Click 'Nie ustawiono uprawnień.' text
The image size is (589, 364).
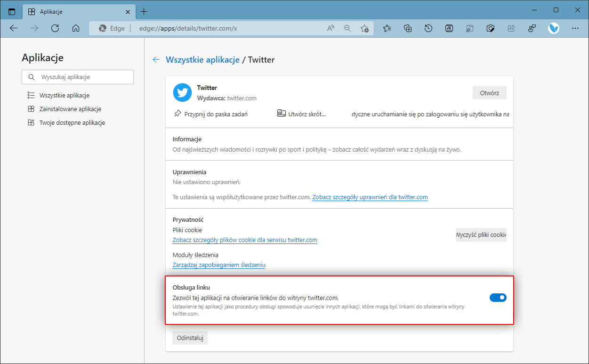[x=207, y=182]
